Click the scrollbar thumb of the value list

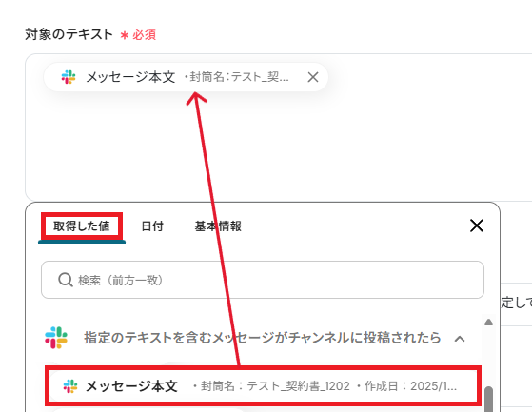pos(488,400)
